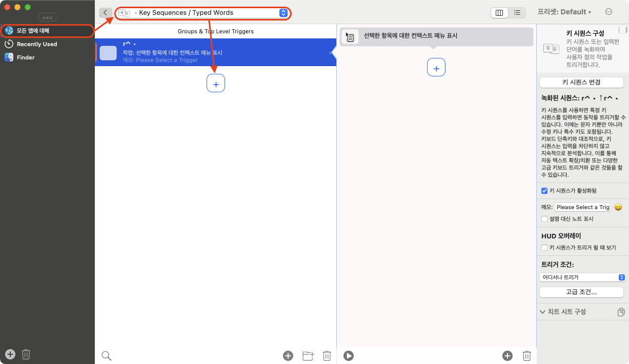Go back with the toolbar chevron button
Image resolution: width=629 pixels, height=364 pixels.
coord(106,13)
